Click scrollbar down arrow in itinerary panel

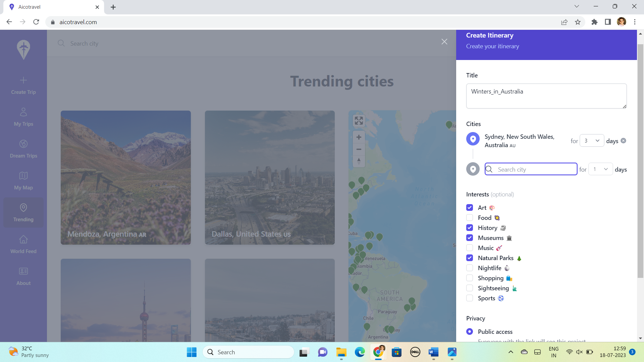pos(640,339)
